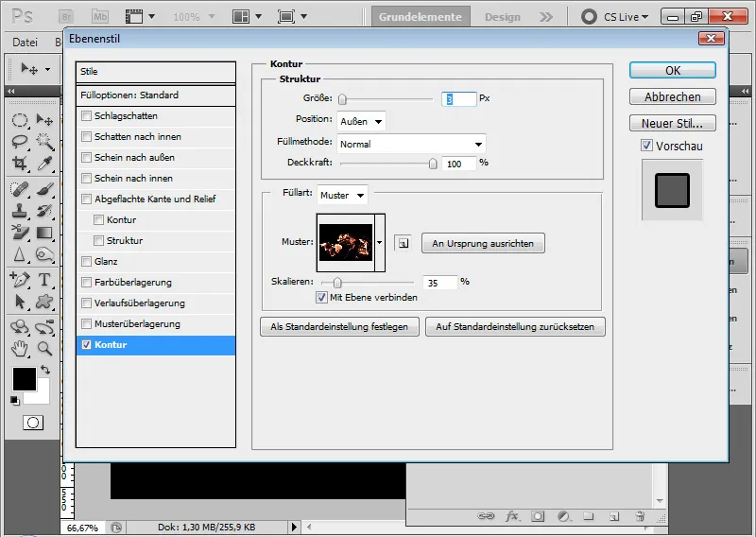Switch to the Grundelemente workspace
The height and width of the screenshot is (537, 756).
click(420, 17)
